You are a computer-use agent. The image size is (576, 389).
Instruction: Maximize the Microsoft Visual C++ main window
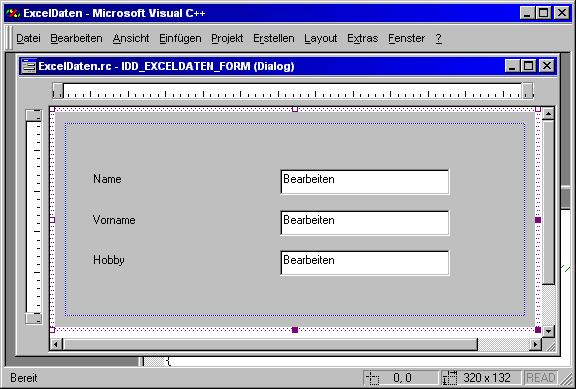(x=543, y=13)
